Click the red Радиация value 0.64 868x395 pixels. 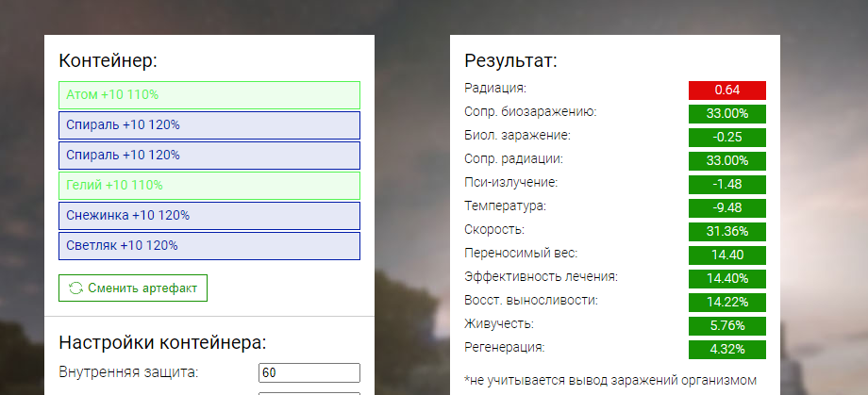(x=726, y=91)
